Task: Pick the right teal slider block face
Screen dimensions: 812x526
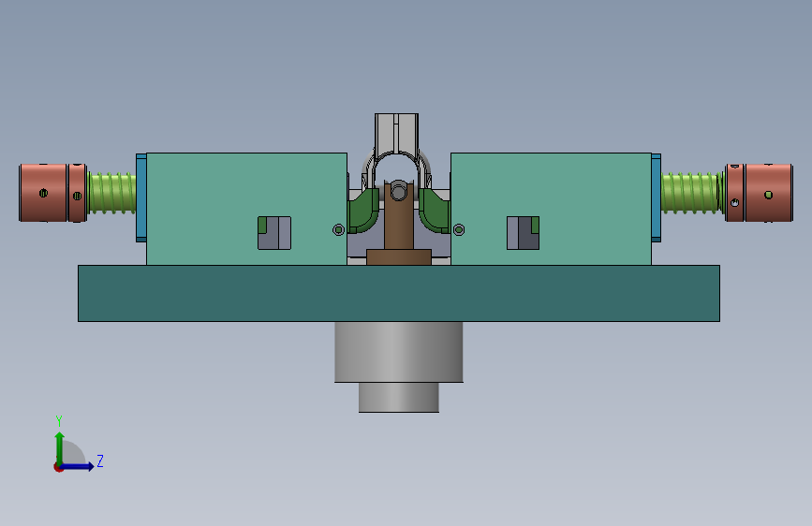Action: (551, 209)
